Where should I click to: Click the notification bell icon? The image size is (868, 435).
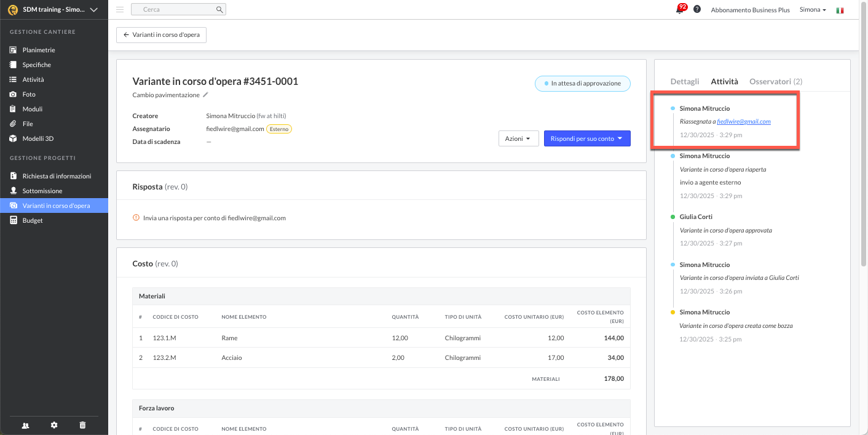tap(679, 10)
